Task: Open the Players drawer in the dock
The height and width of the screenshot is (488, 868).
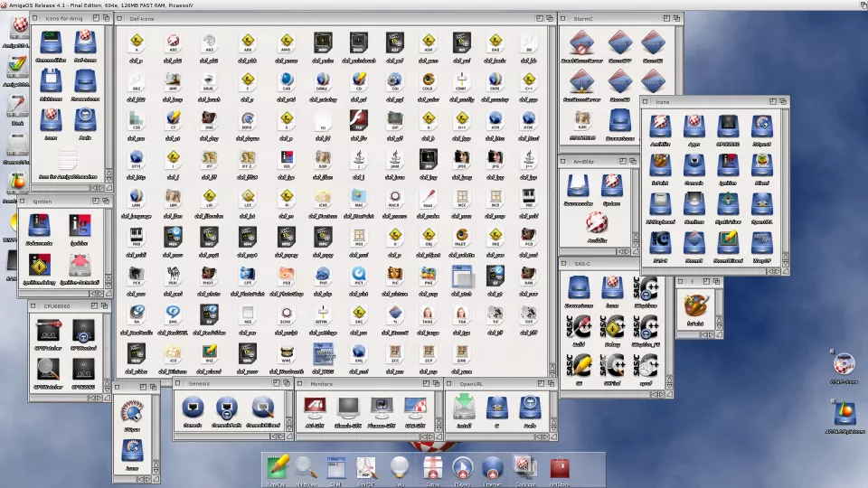Action: point(462,467)
